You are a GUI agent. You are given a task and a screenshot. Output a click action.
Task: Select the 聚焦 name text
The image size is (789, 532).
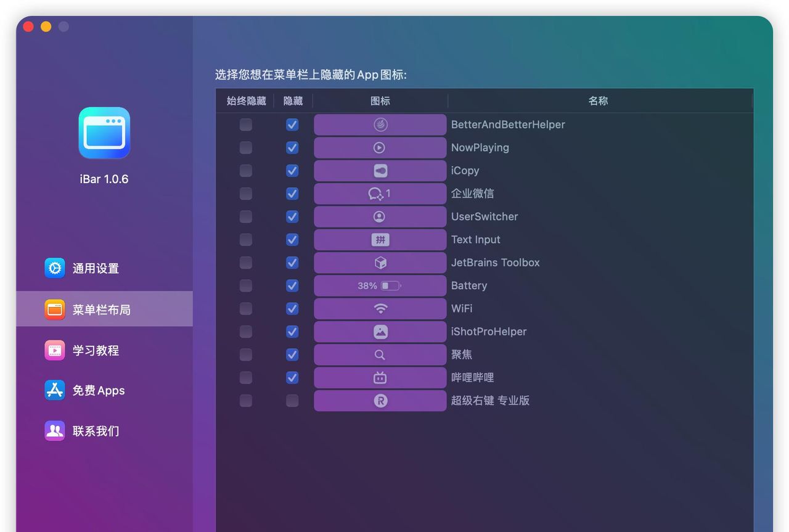(462, 355)
